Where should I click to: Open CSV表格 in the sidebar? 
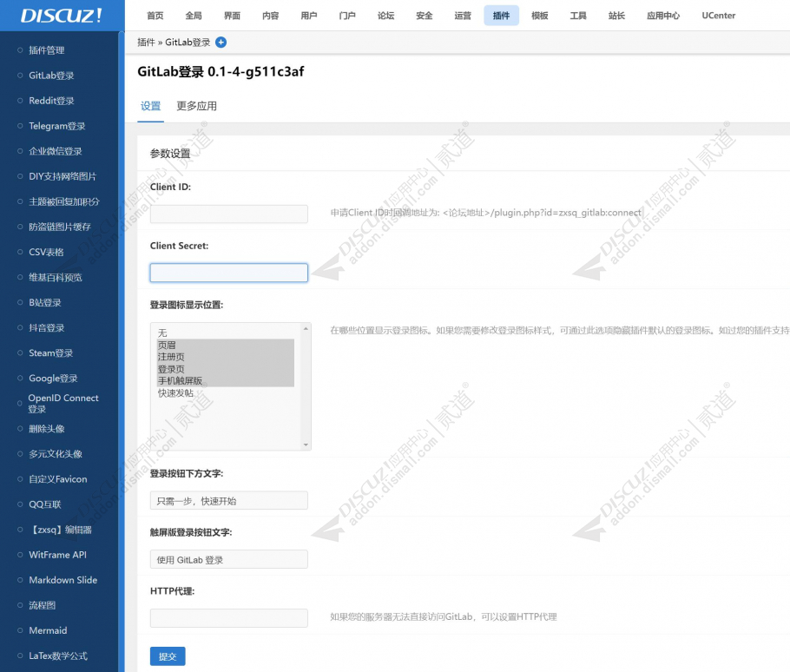[46, 252]
